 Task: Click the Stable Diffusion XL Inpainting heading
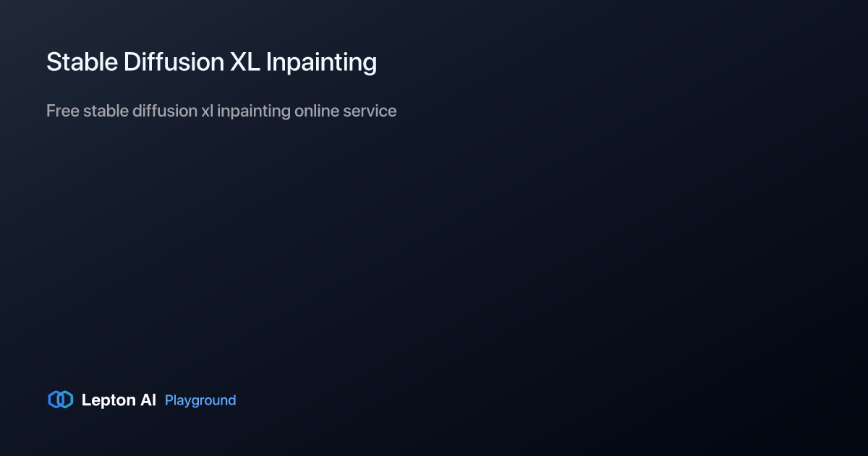211,62
